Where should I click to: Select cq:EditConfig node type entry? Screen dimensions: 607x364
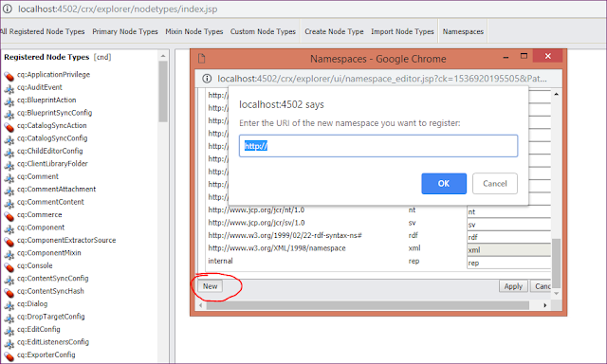(38, 330)
